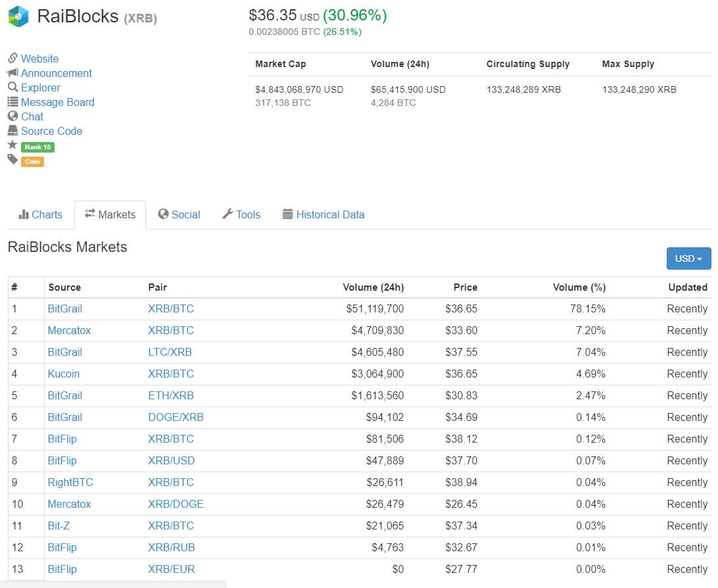Click the RaiBlocks cube logo icon
Screen dimensions: 718x588
19,16
